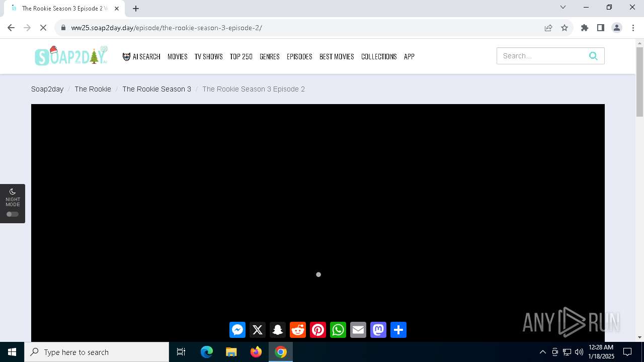Bookmark this page with star icon

coord(565,28)
